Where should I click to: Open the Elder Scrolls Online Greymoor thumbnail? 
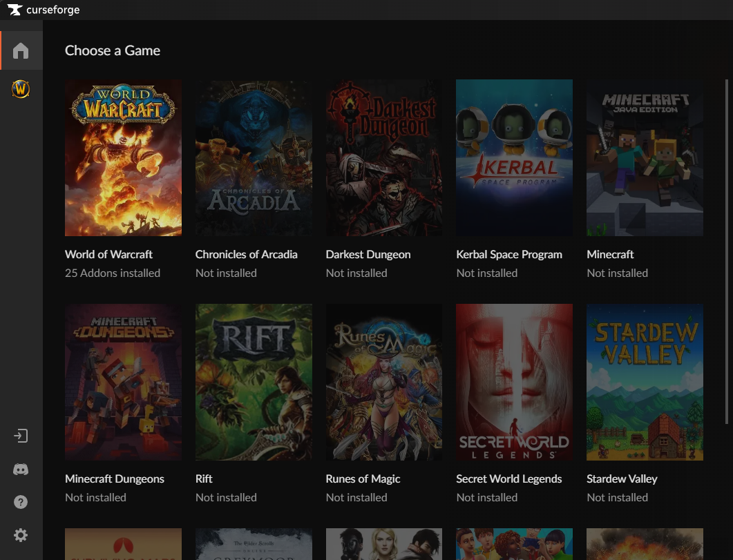(x=254, y=544)
